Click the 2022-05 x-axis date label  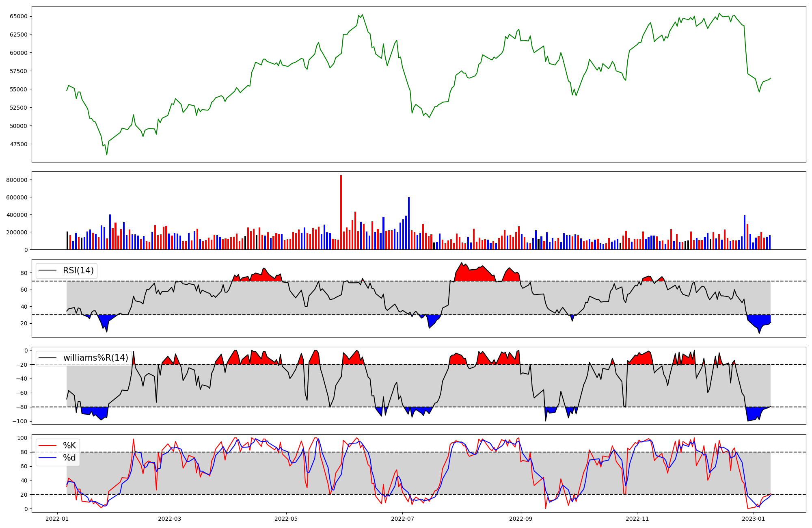point(286,518)
